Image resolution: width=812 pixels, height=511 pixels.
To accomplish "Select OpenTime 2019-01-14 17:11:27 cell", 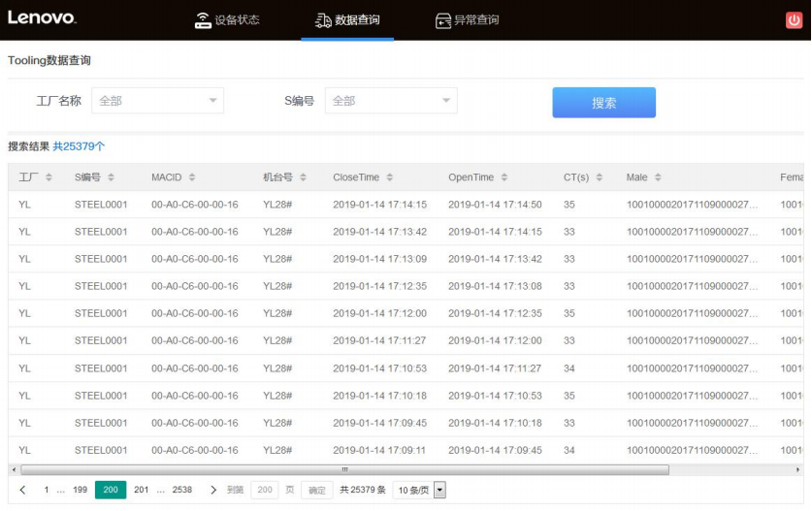I will tap(495, 368).
